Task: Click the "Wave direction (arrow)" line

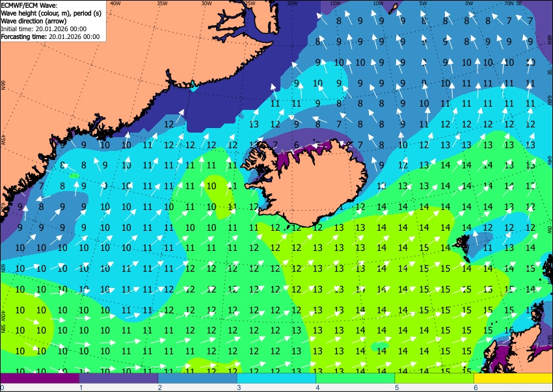Action: coord(33,21)
